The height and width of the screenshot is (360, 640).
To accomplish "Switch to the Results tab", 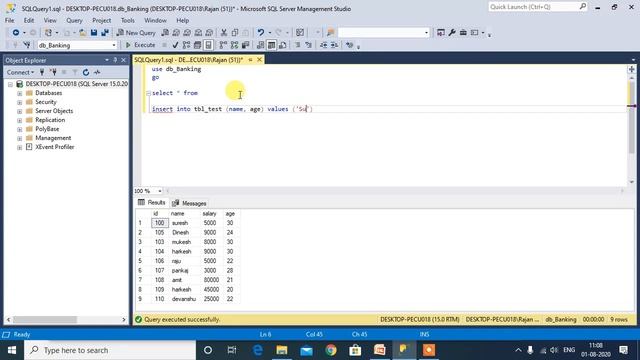I will 152,202.
